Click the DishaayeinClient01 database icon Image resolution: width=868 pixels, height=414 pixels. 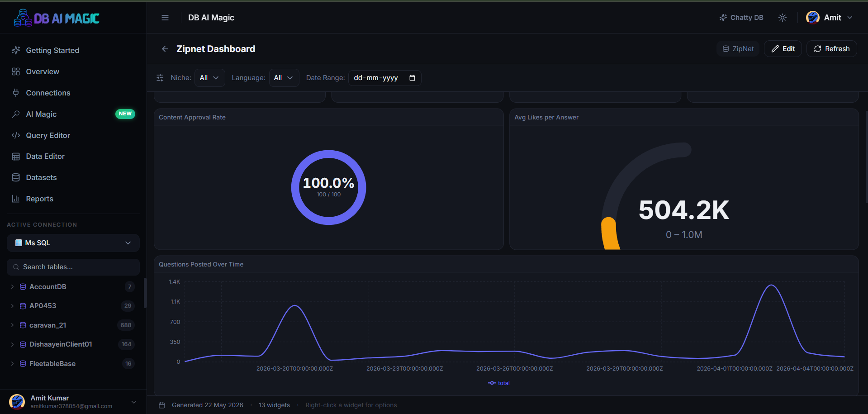(23, 344)
